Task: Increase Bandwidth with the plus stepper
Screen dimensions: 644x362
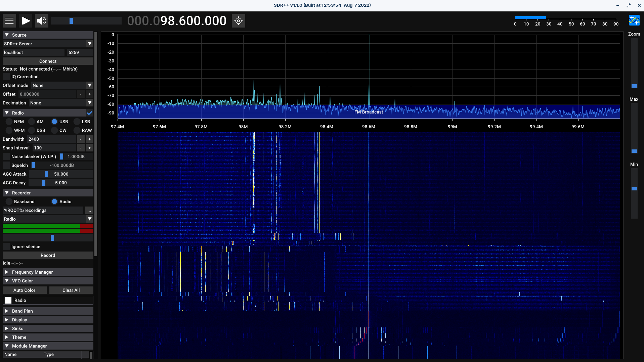Action: click(89, 139)
